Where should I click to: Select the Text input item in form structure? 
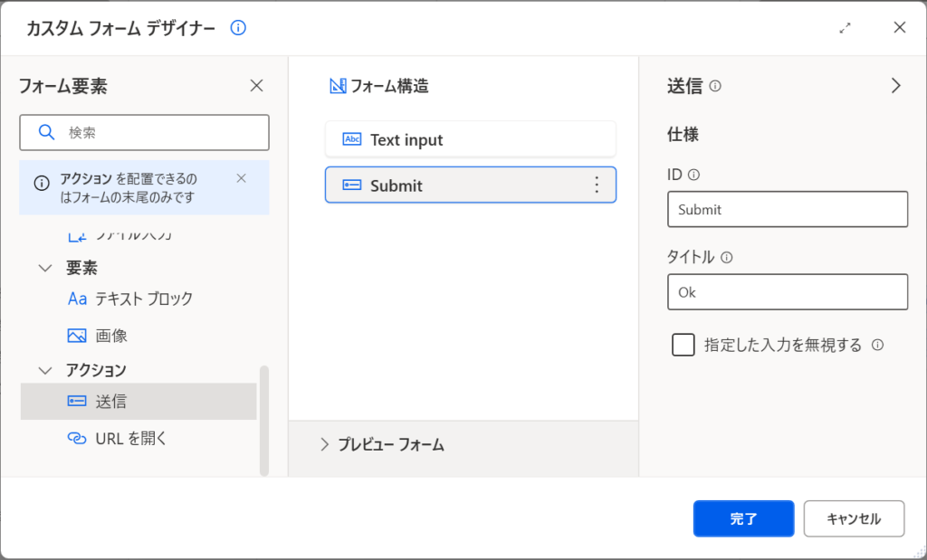coord(471,139)
